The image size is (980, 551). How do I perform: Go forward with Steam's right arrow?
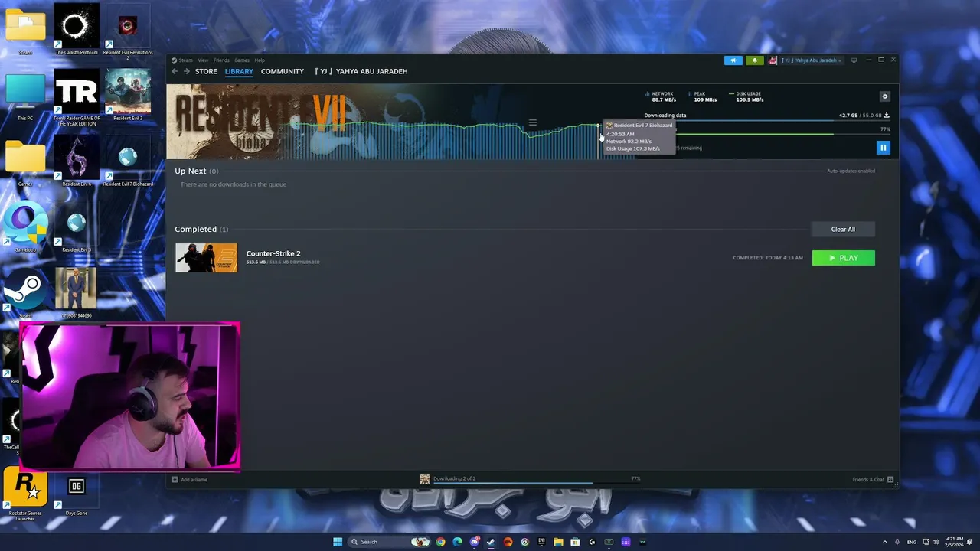186,71
